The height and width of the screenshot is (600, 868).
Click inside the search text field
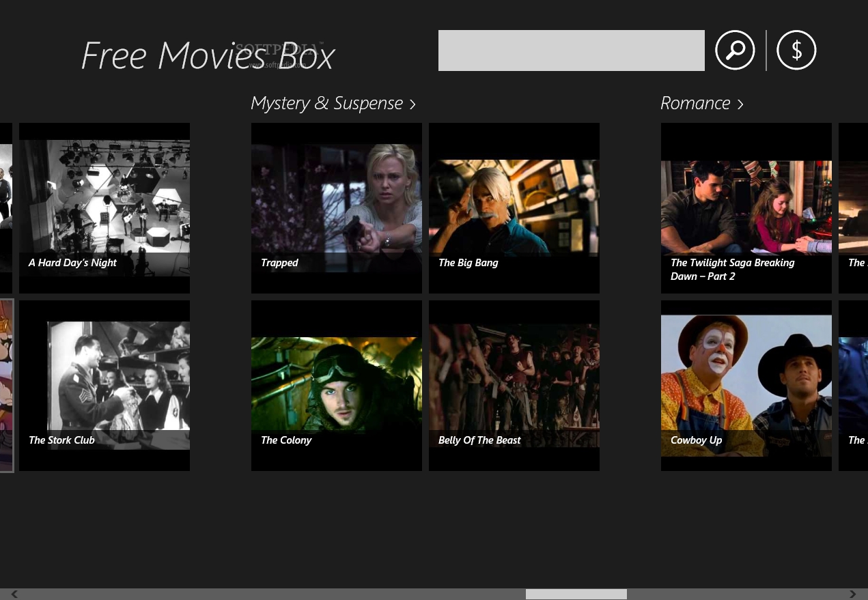tap(571, 50)
